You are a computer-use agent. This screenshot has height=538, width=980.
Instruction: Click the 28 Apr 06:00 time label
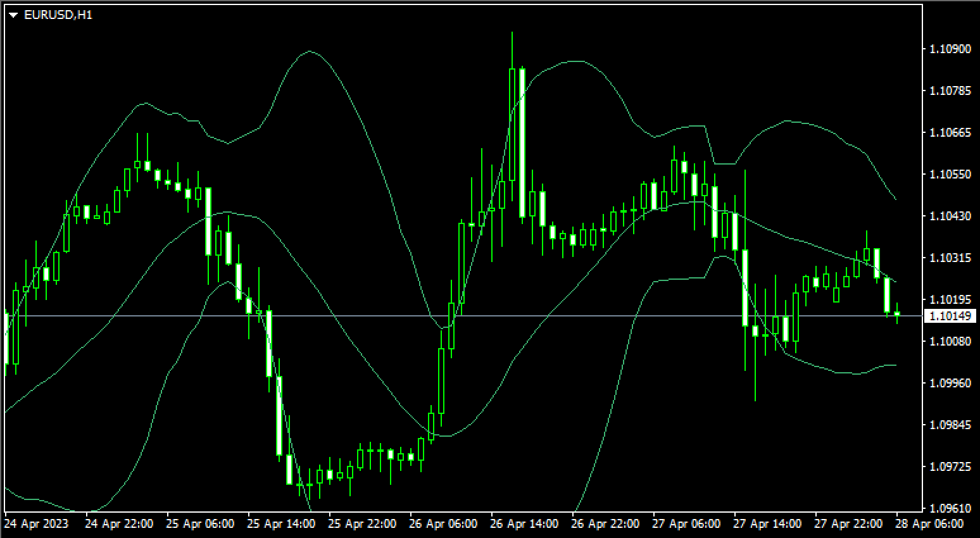point(929,524)
